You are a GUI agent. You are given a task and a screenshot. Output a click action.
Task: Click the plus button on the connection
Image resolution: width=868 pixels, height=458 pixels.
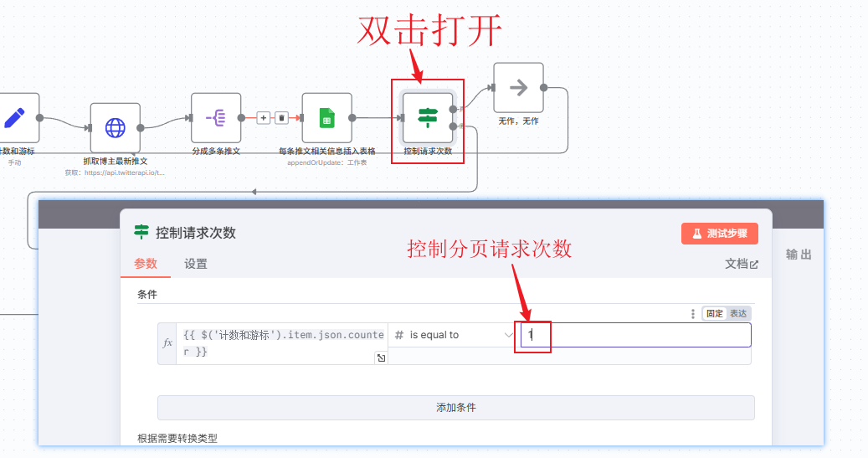pos(264,117)
